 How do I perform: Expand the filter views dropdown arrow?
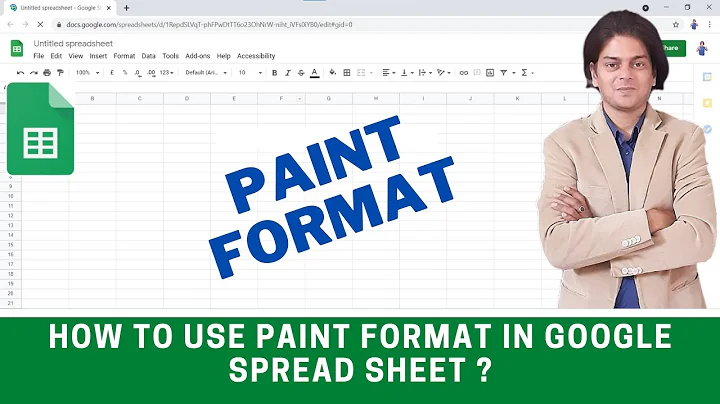click(514, 73)
